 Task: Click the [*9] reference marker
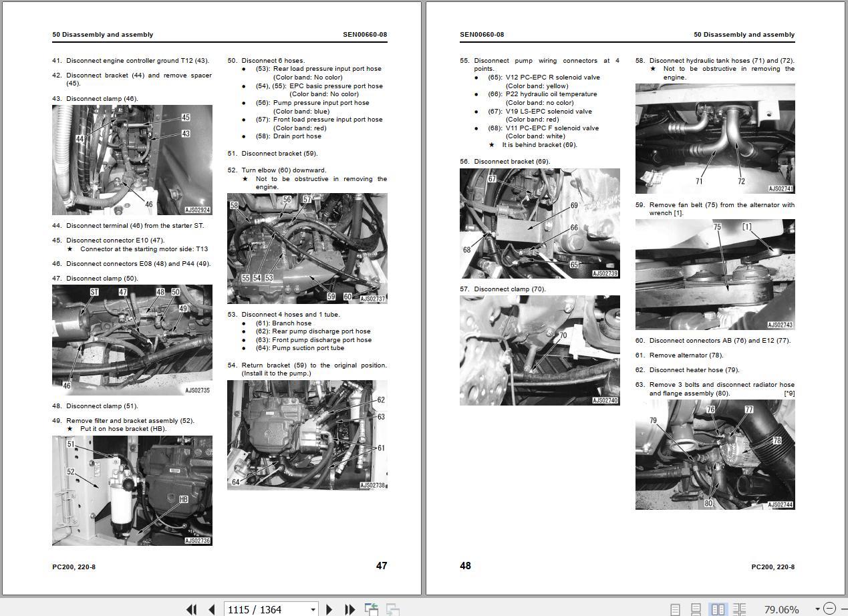pyautogui.click(x=789, y=393)
